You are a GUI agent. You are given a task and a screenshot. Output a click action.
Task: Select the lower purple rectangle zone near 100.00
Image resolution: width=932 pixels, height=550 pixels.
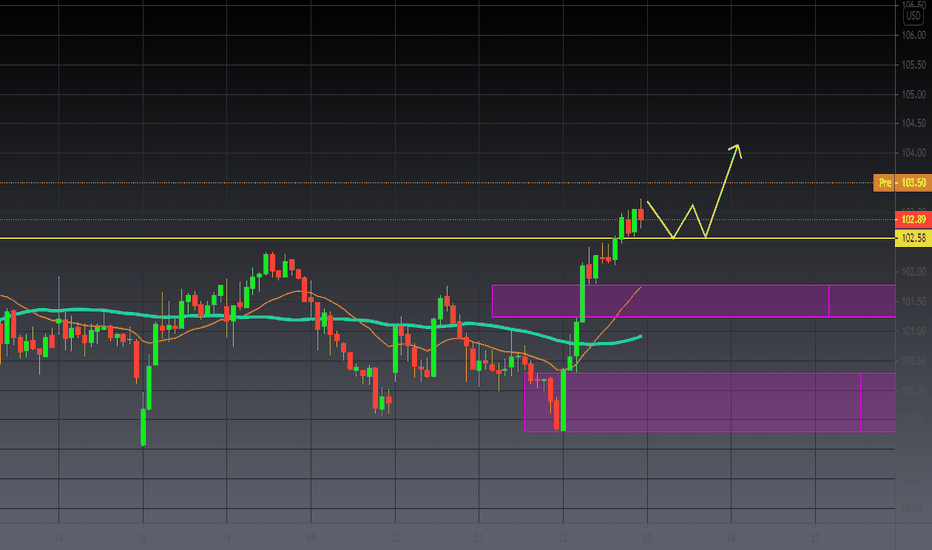pyautogui.click(x=710, y=402)
